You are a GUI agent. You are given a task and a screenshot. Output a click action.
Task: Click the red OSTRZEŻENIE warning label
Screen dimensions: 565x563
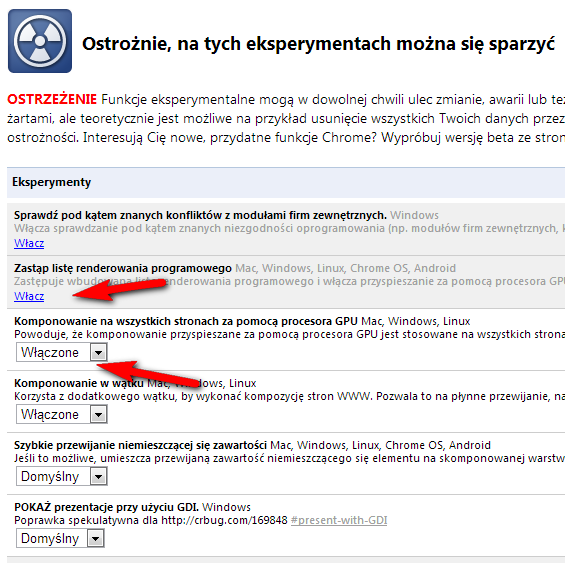(52, 99)
